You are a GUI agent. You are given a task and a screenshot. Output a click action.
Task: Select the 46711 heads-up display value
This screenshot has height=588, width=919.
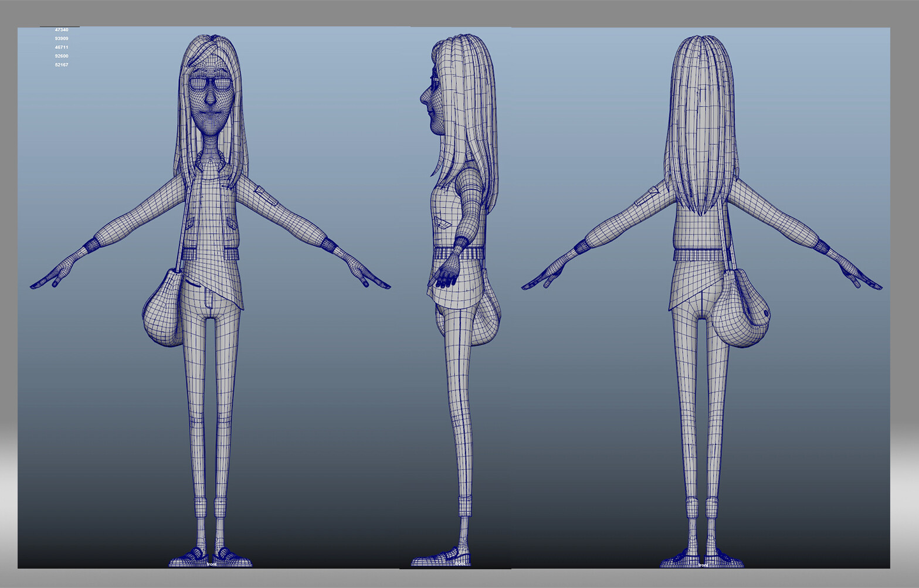point(60,46)
